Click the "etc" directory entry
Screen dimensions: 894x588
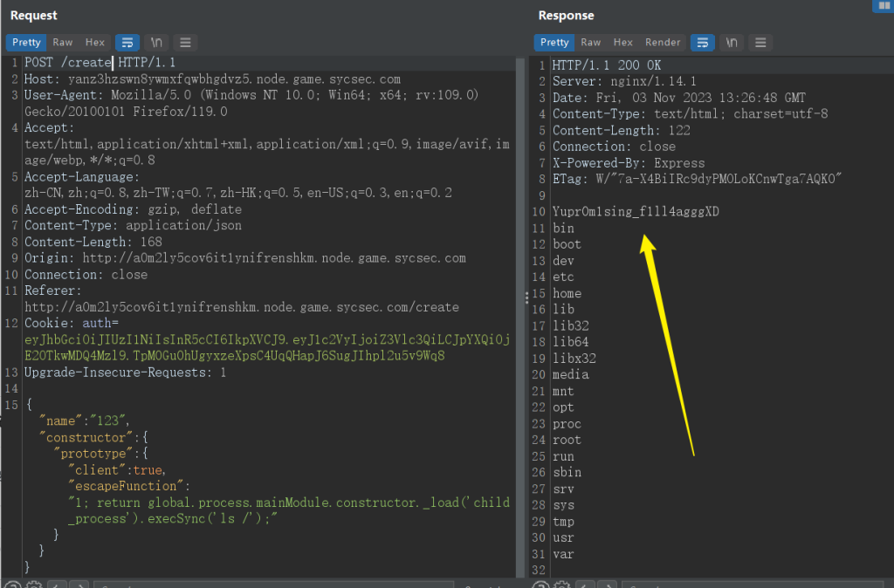[x=563, y=277]
